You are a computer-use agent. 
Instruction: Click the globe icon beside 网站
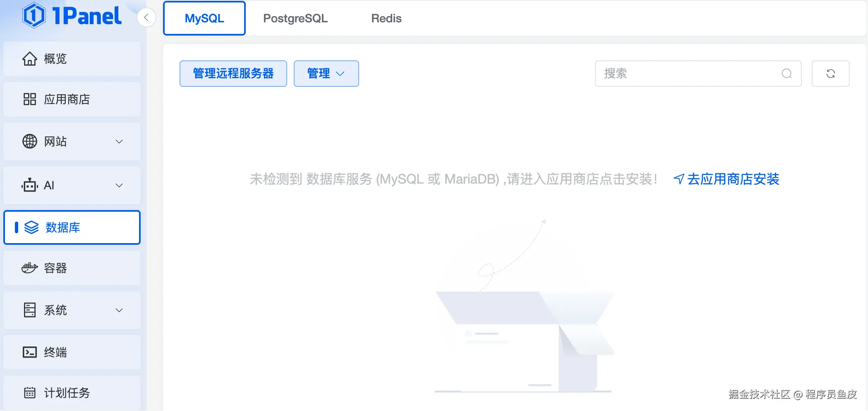coord(30,141)
